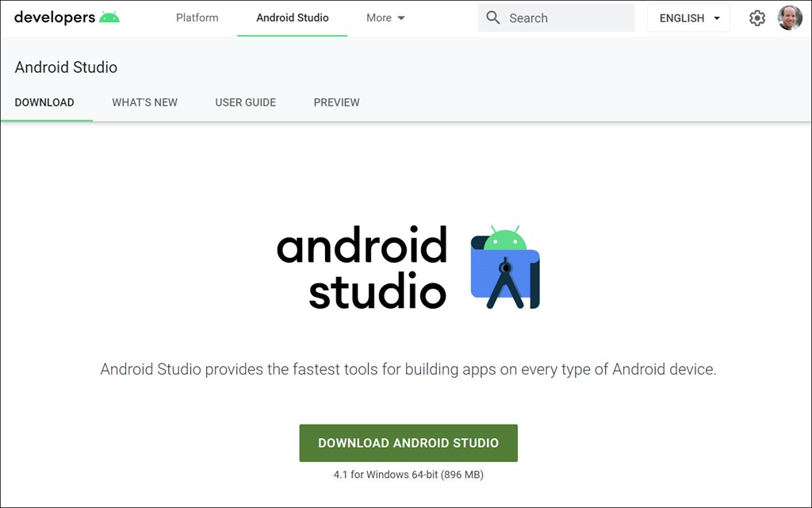
Task: Expand the More dropdown menu
Action: 385,17
